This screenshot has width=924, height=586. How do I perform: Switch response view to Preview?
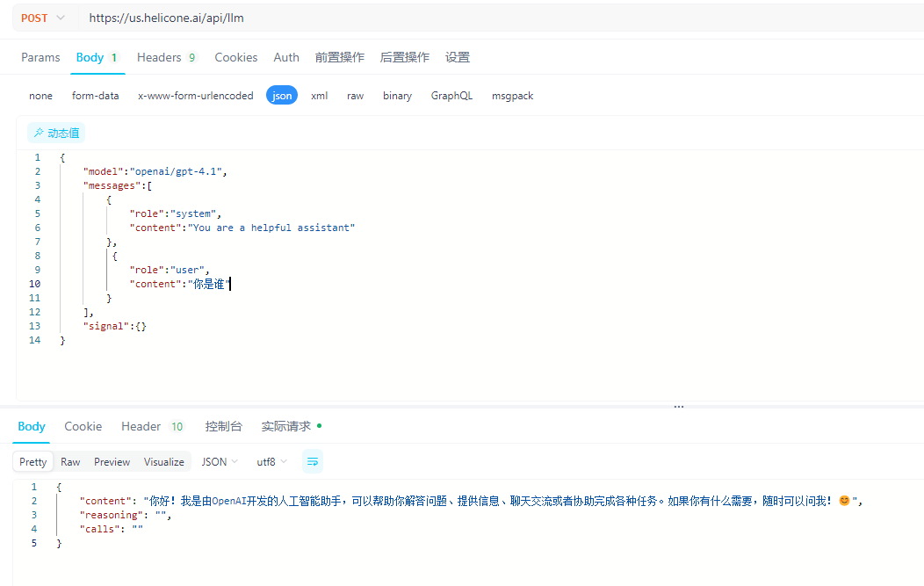(112, 461)
